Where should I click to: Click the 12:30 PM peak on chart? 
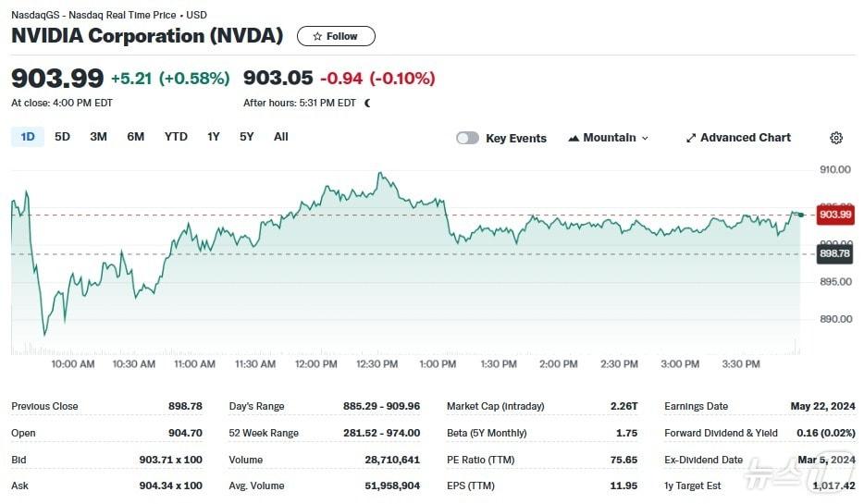click(379, 173)
